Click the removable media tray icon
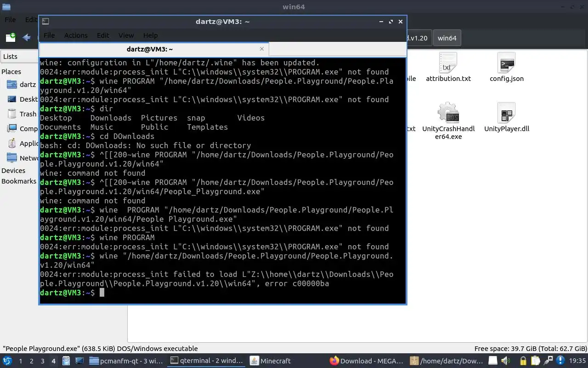The height and width of the screenshot is (368, 588). coord(493,361)
